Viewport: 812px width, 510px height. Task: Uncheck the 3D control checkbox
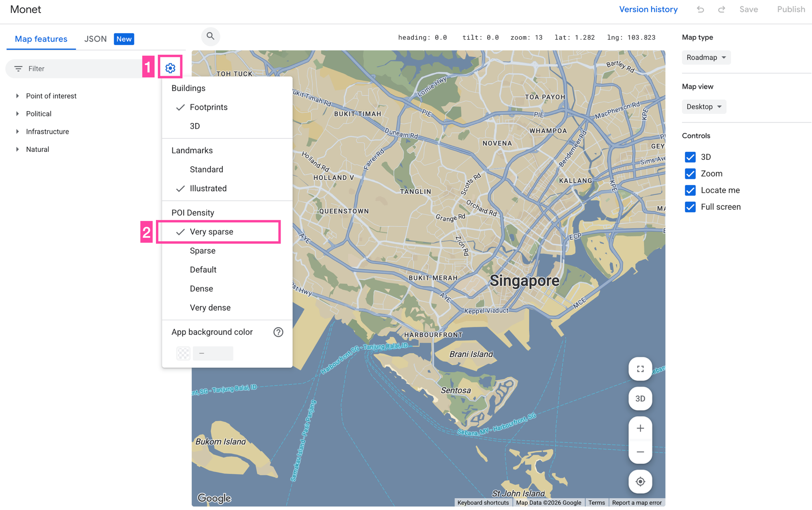(690, 157)
